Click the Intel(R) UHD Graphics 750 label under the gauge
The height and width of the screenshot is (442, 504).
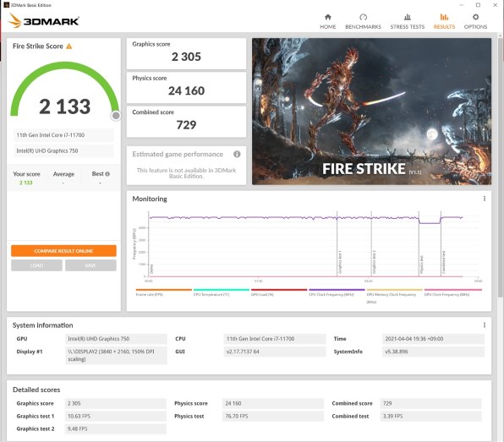[63, 150]
